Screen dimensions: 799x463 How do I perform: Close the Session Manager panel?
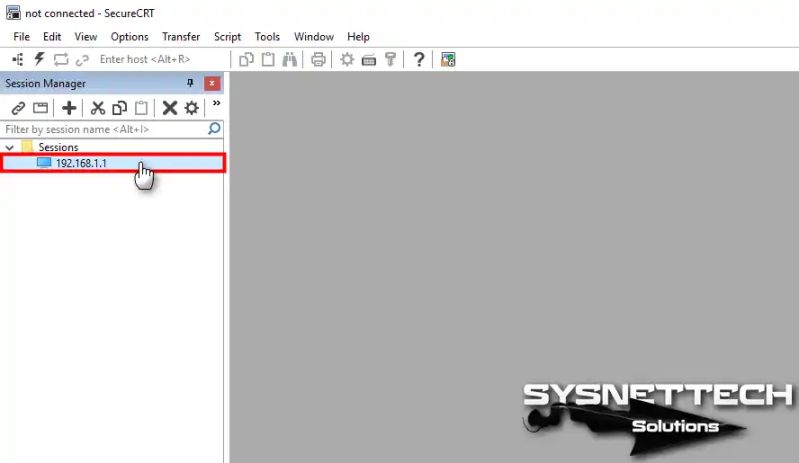pyautogui.click(x=212, y=84)
